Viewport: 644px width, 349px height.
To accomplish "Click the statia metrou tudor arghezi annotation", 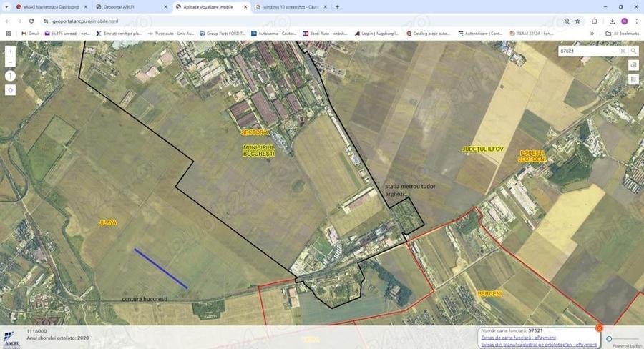I will [x=410, y=190].
